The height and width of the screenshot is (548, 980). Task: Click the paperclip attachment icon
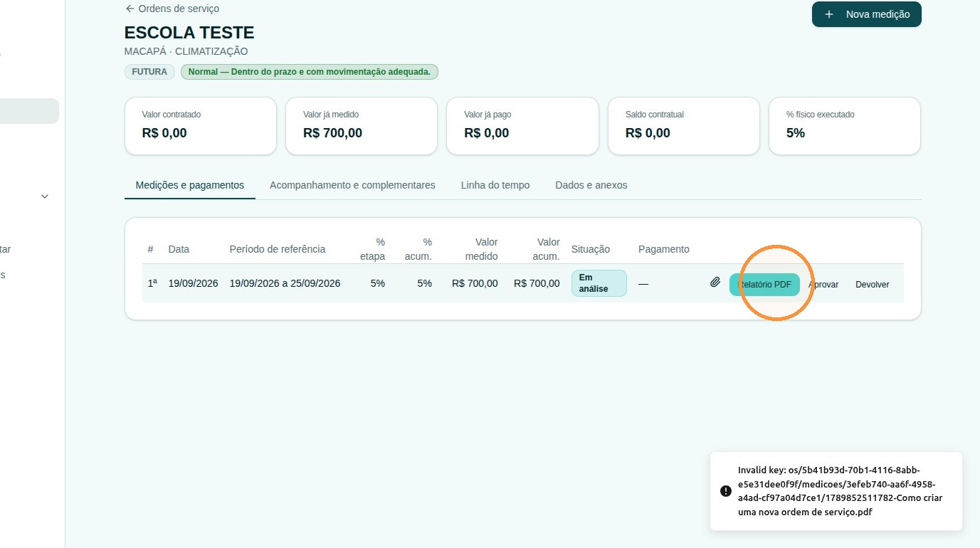(x=715, y=283)
